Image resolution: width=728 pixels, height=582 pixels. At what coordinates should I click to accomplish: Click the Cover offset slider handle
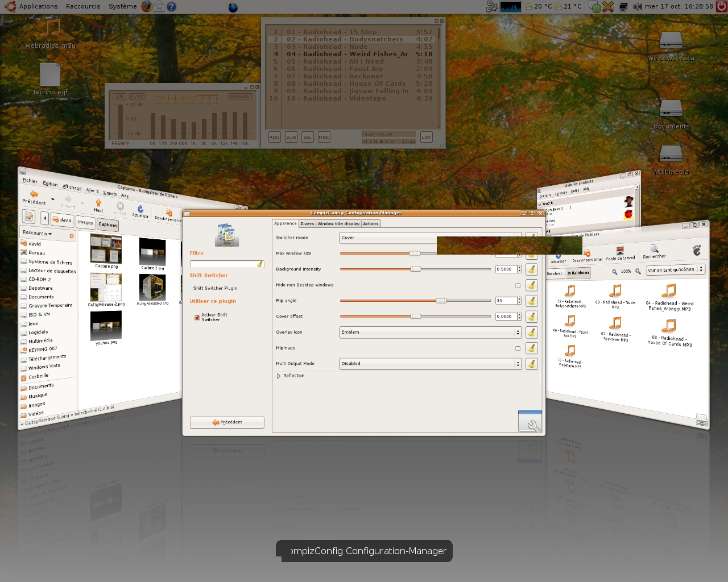click(x=416, y=317)
